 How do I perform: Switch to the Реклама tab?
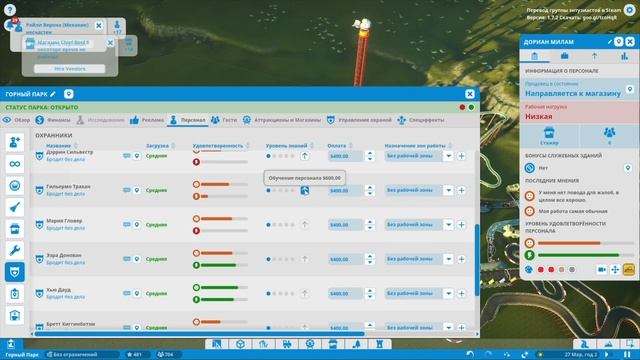coord(147,120)
